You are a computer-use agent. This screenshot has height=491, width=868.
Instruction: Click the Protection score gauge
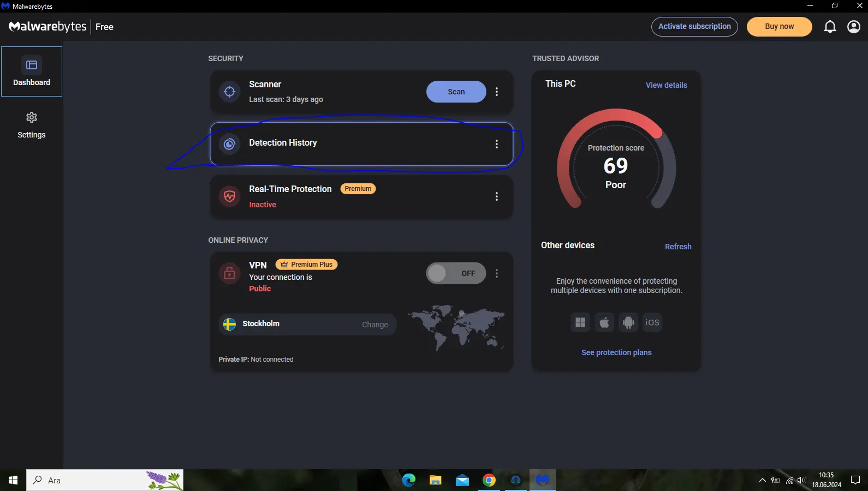click(616, 159)
